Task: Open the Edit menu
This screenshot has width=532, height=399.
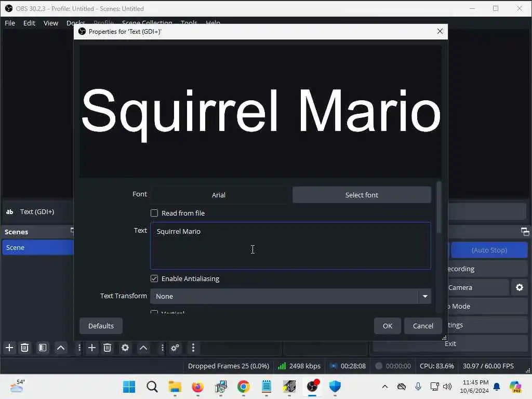Action: 29,23
